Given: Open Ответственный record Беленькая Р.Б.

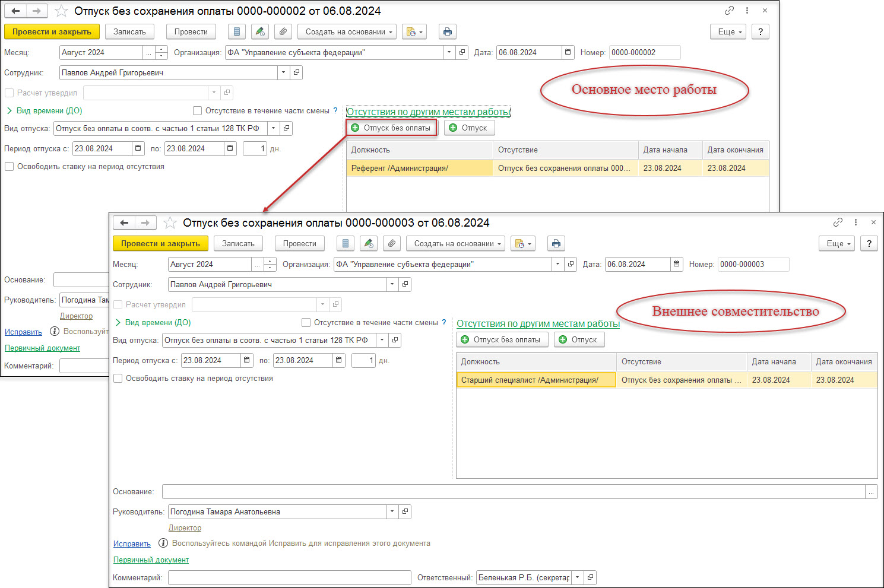Looking at the screenshot, I should pyautogui.click(x=590, y=578).
